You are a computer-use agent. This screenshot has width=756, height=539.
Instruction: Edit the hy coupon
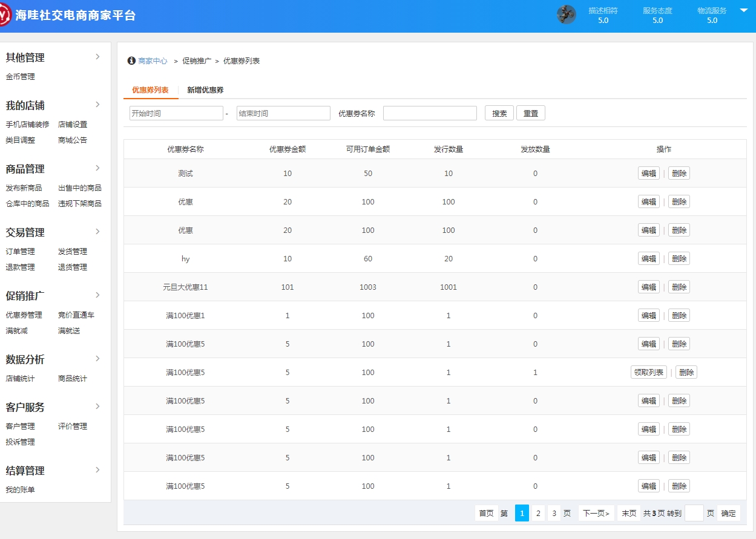649,258
